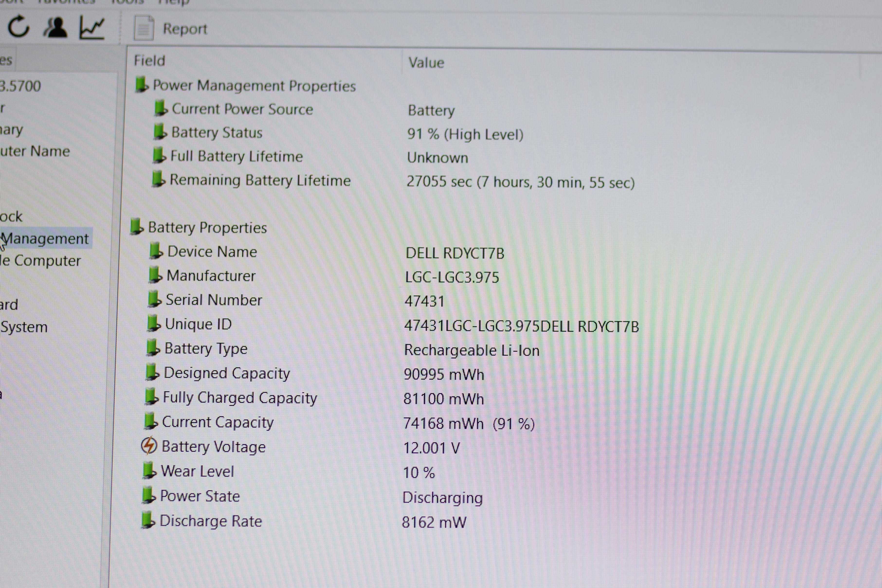
Task: Select the Battery Properties group row
Action: tap(207, 228)
